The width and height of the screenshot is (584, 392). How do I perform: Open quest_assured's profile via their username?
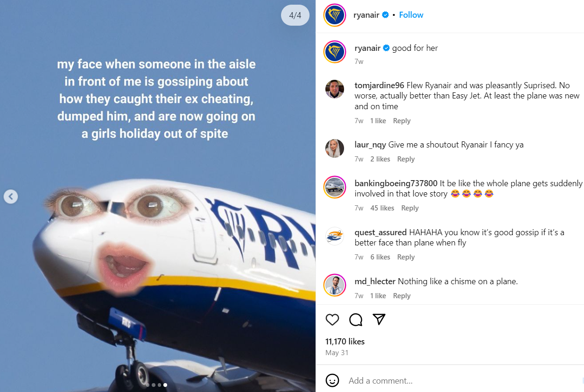380,232
